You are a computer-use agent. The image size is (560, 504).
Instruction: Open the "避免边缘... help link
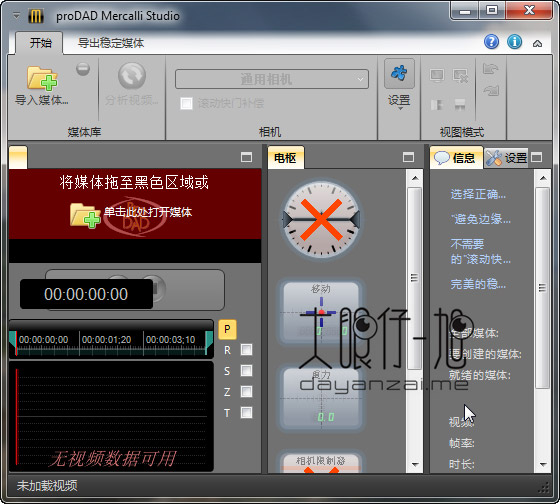[480, 219]
